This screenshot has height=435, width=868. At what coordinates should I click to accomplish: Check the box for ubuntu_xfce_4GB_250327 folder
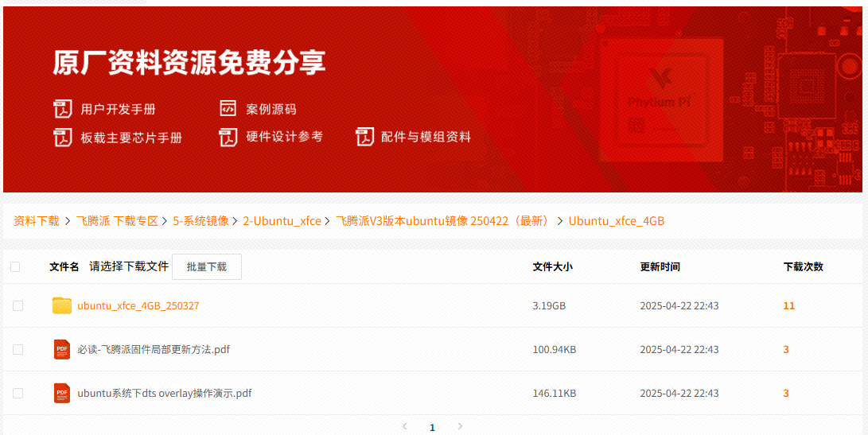coord(18,306)
